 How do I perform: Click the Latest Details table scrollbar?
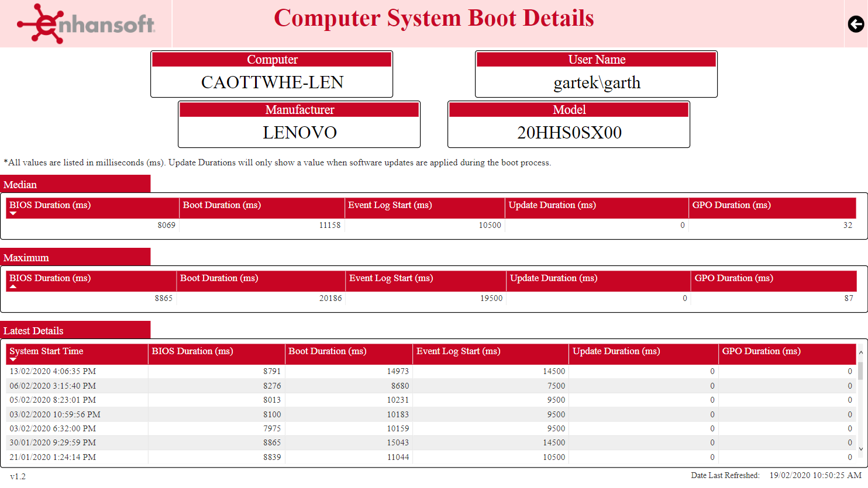(861, 403)
